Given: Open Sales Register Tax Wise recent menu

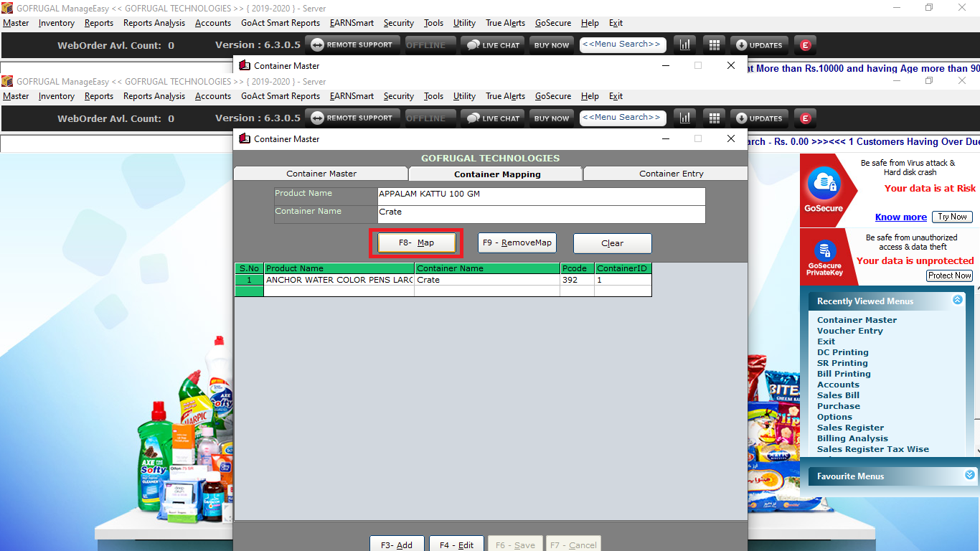Looking at the screenshot, I should [x=873, y=449].
